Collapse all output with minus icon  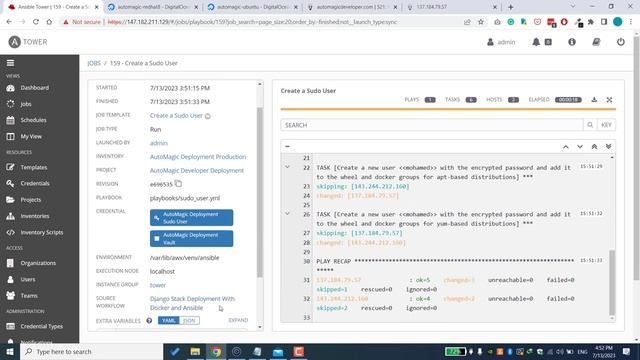[287, 146]
